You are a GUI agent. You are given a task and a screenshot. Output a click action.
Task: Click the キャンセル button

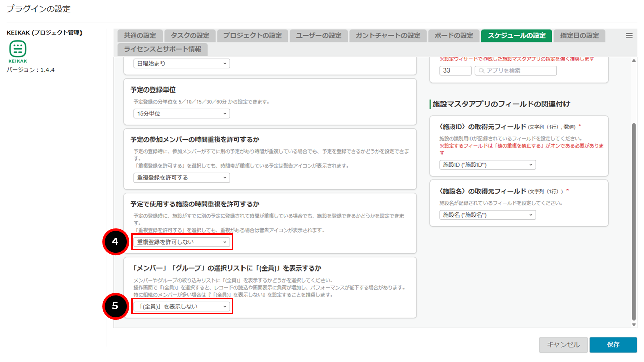(563, 345)
